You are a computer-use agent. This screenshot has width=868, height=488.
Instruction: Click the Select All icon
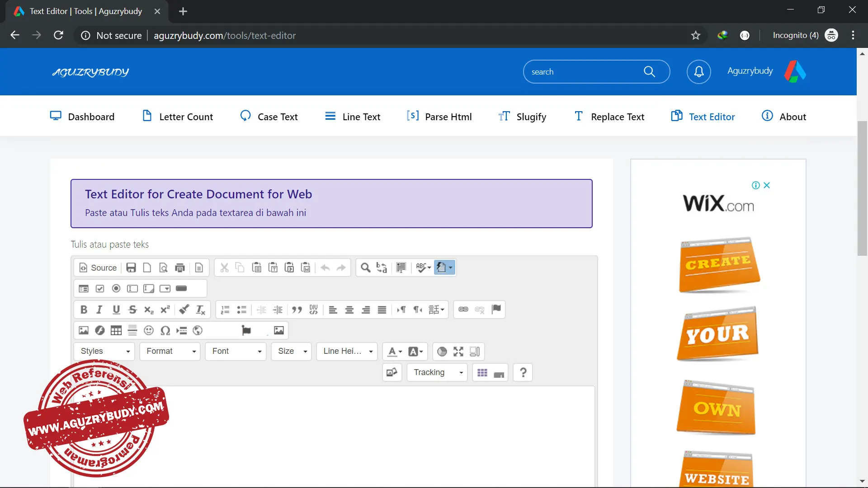(x=401, y=268)
